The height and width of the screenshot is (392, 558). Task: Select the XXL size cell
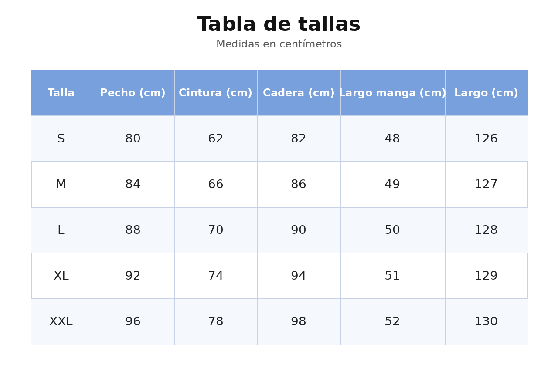(61, 322)
